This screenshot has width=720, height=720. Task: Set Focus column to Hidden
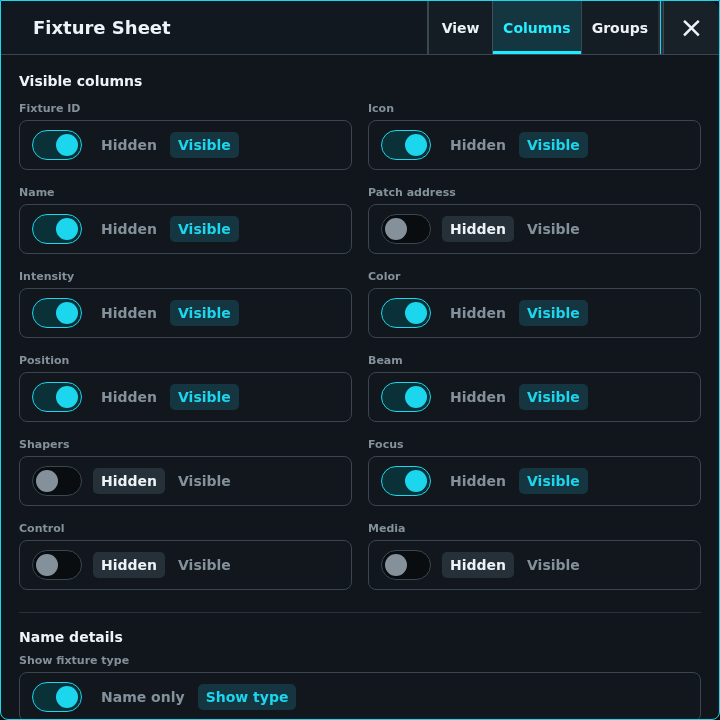click(x=478, y=481)
